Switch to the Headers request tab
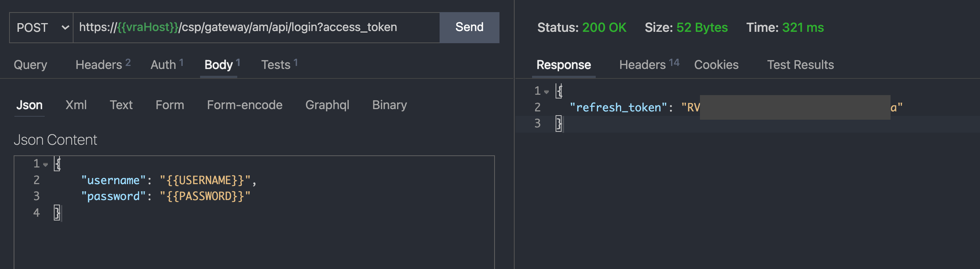 [x=98, y=64]
